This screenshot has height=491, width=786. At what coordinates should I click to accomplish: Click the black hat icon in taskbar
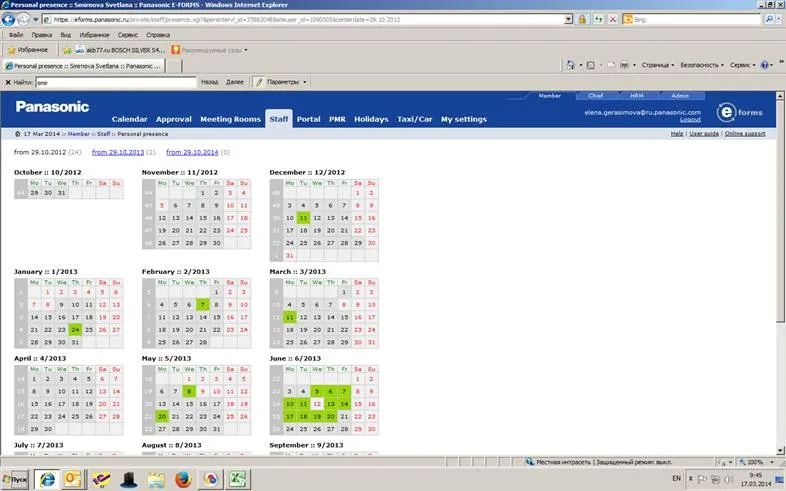pos(129,479)
